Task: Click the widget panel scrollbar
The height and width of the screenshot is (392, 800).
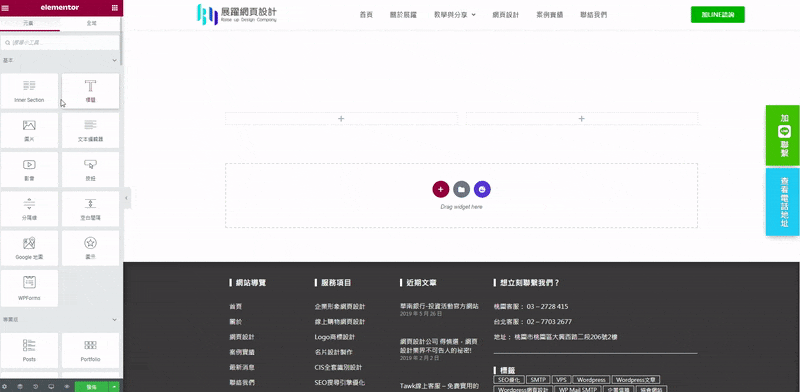Action: pos(121,41)
